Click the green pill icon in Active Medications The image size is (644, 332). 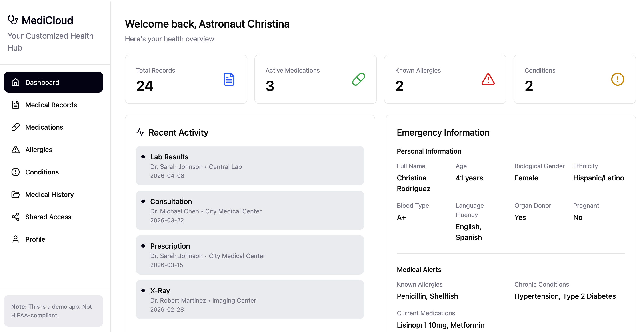[x=358, y=79]
